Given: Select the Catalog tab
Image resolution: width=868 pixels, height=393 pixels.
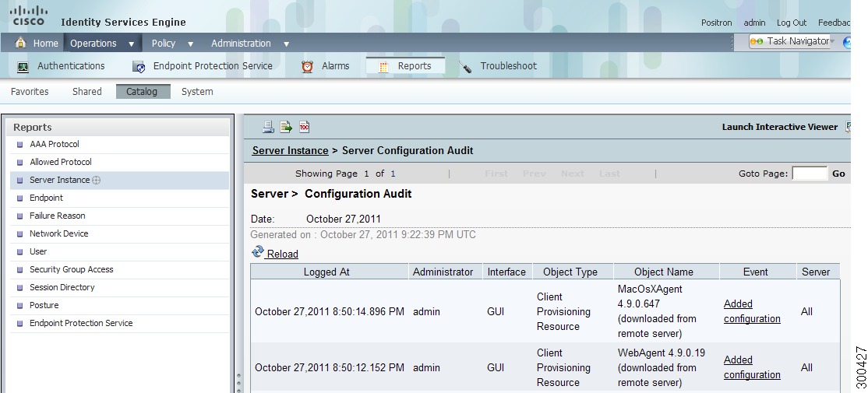Looking at the screenshot, I should (143, 92).
